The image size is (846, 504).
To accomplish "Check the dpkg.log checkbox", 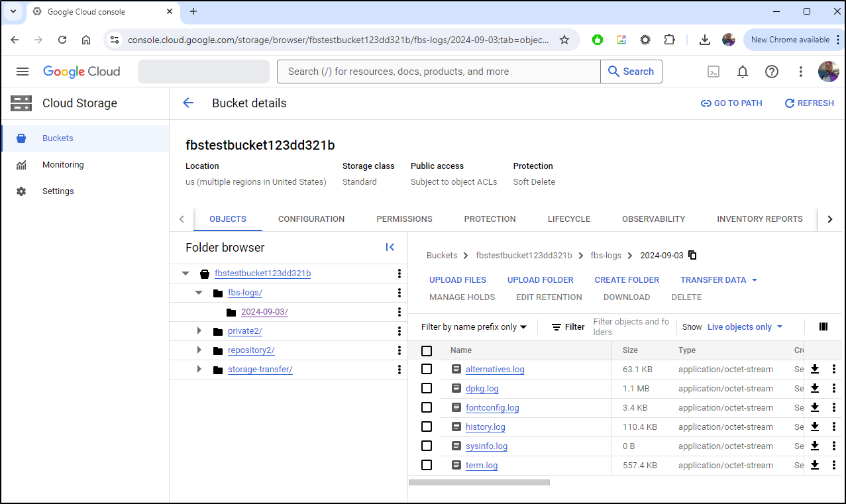I will (x=427, y=388).
